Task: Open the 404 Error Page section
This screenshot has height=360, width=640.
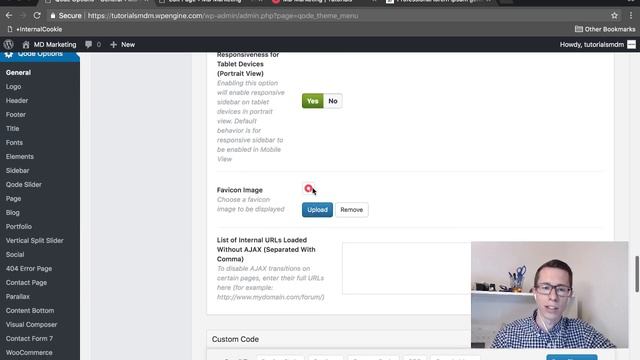Action: [x=29, y=269]
